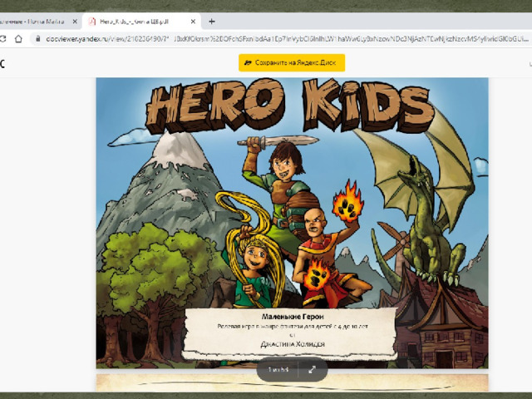
Task: Click 'Сохранить на Яндекс.Диск' button
Action: click(292, 63)
